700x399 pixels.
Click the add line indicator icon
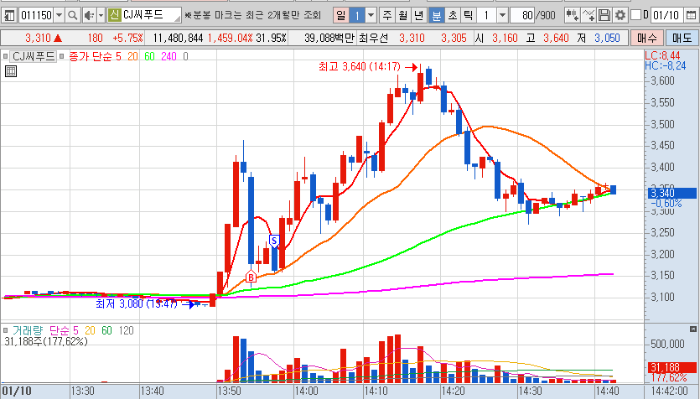click(588, 16)
